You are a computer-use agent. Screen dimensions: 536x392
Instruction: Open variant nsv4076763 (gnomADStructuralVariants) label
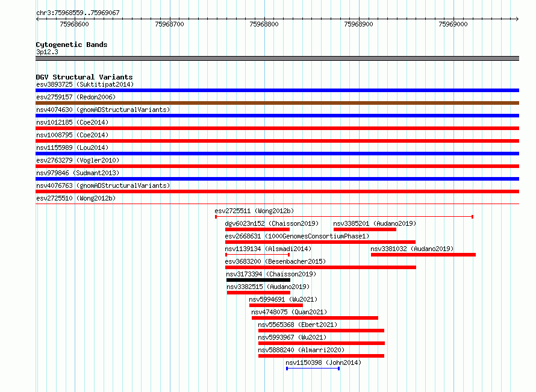tap(103, 185)
